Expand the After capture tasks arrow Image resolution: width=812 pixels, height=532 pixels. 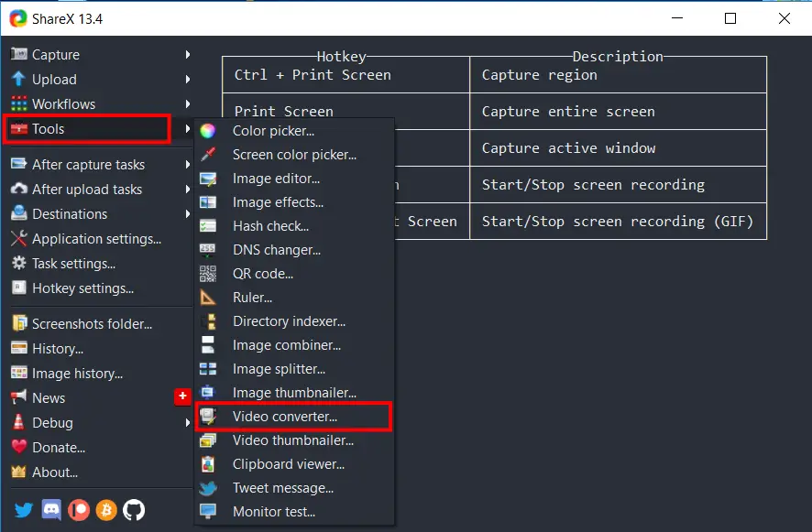click(188, 165)
